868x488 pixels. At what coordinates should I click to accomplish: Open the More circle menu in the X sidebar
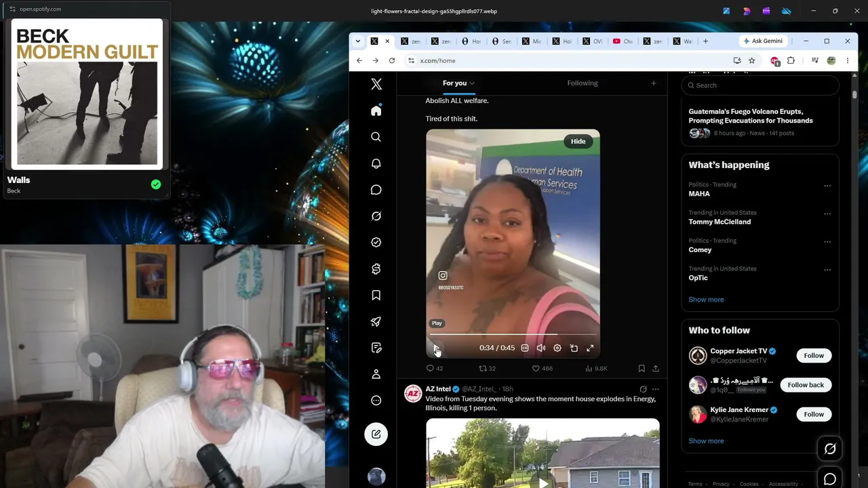tap(376, 401)
